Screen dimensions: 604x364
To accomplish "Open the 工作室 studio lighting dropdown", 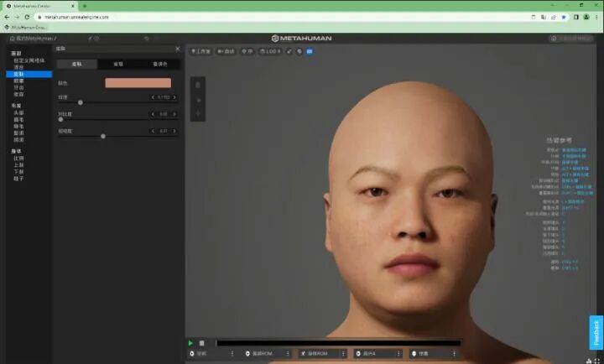I will point(200,51).
